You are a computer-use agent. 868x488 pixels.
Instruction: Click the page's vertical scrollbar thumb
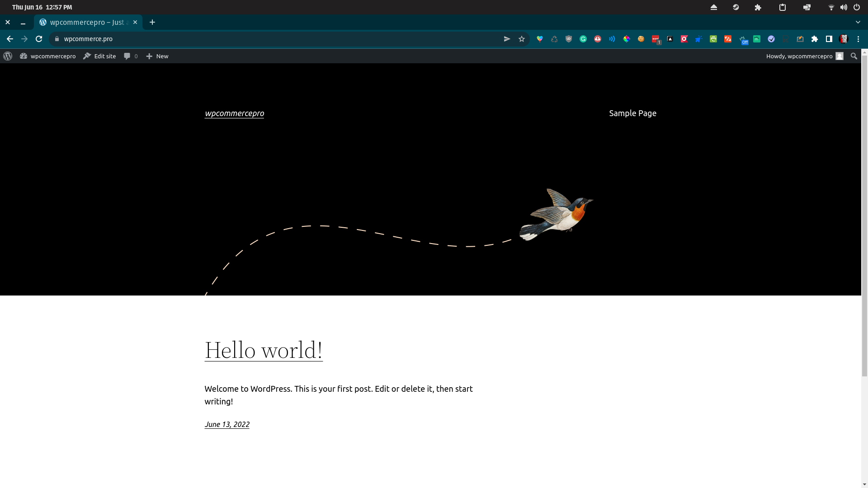point(864,217)
